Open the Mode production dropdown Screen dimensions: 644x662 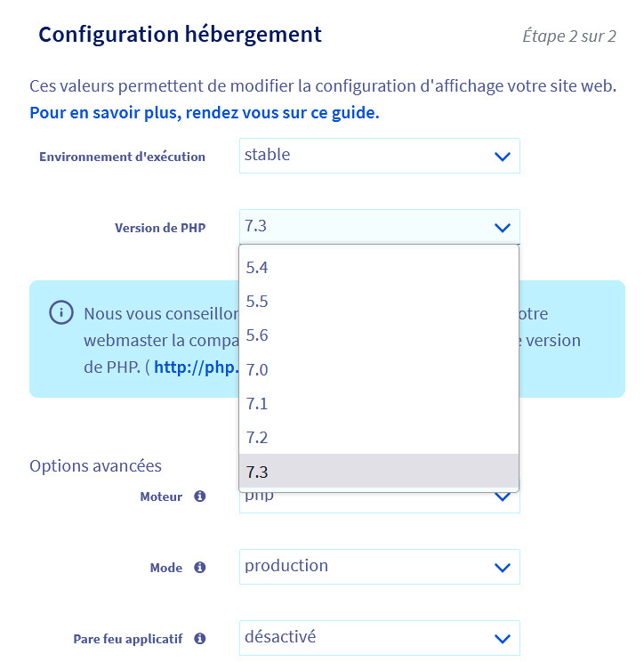[379, 567]
